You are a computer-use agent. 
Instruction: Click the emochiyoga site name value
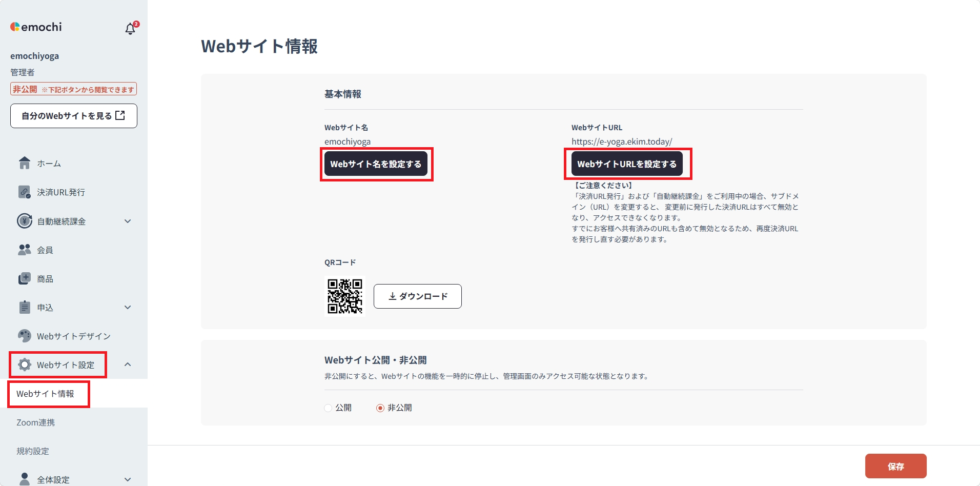point(348,141)
